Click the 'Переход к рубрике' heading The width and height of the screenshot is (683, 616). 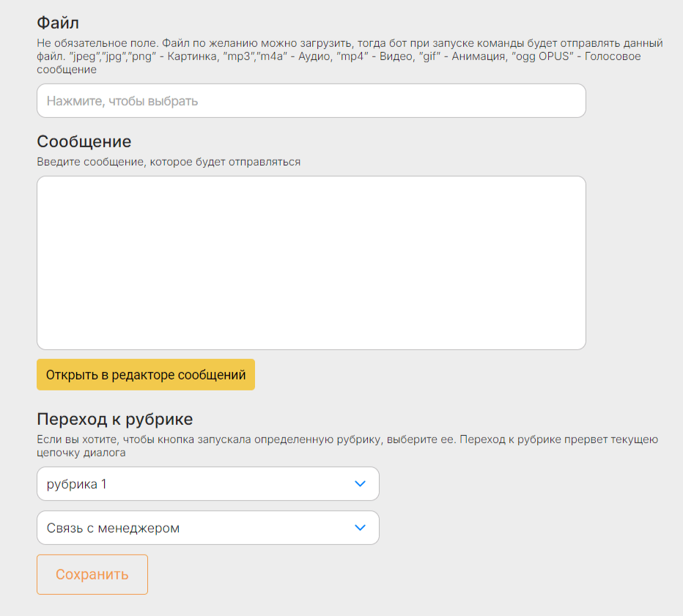(115, 419)
